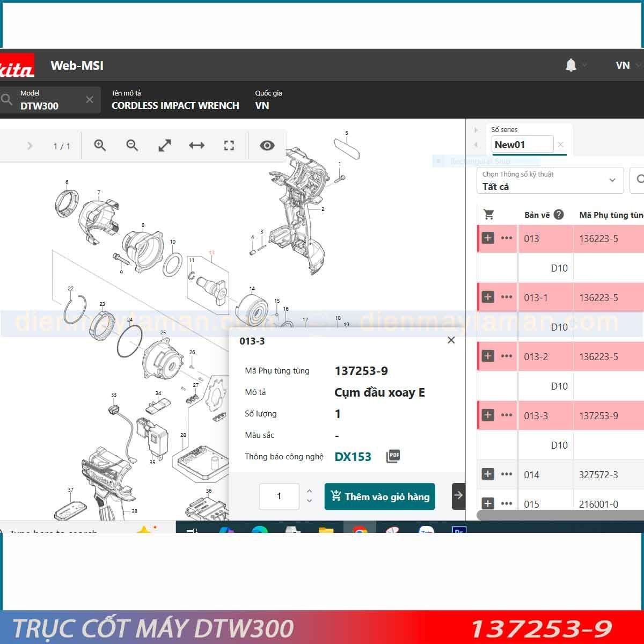The height and width of the screenshot is (644, 644).
Task: Increase quantity with the up stepper arrow
Action: [x=309, y=491]
